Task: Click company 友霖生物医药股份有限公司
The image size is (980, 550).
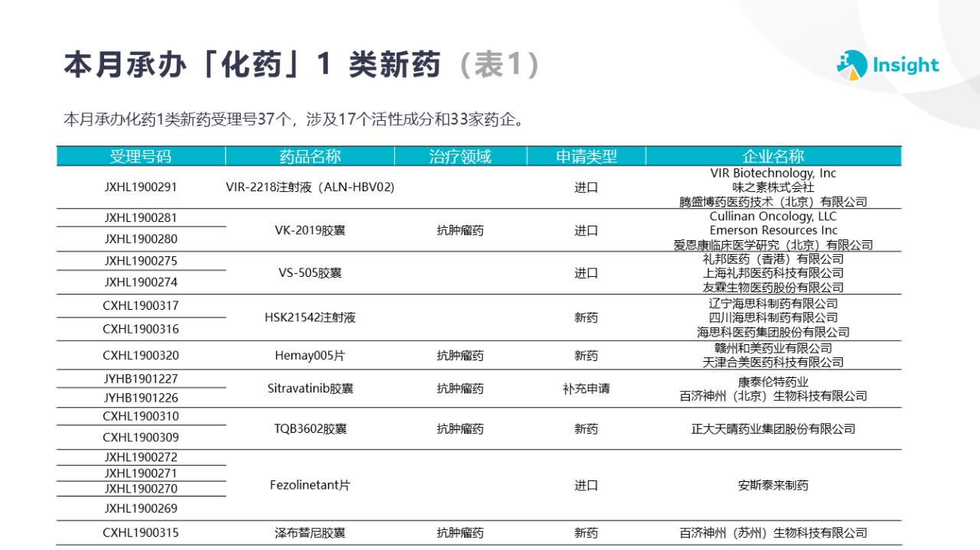Action: pyautogui.click(x=773, y=288)
